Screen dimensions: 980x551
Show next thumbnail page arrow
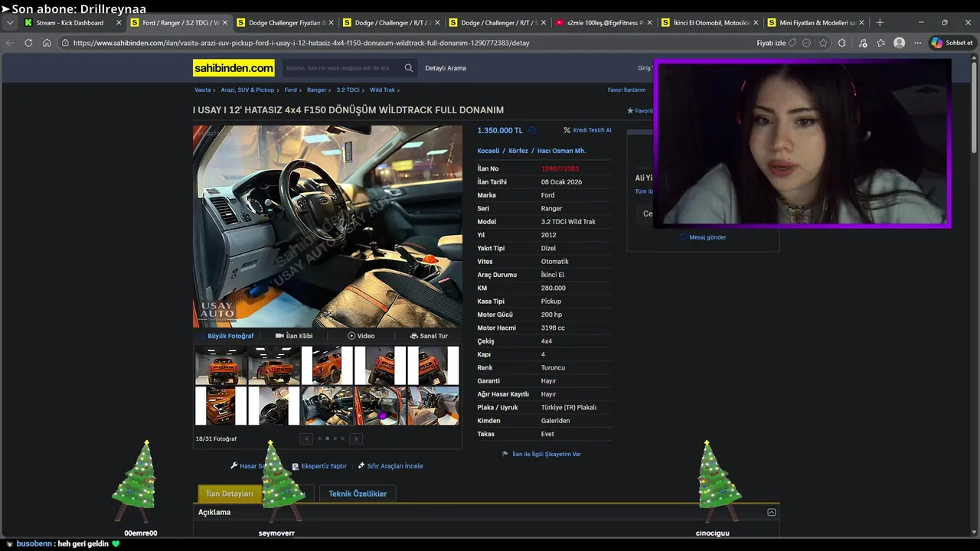pos(356,439)
